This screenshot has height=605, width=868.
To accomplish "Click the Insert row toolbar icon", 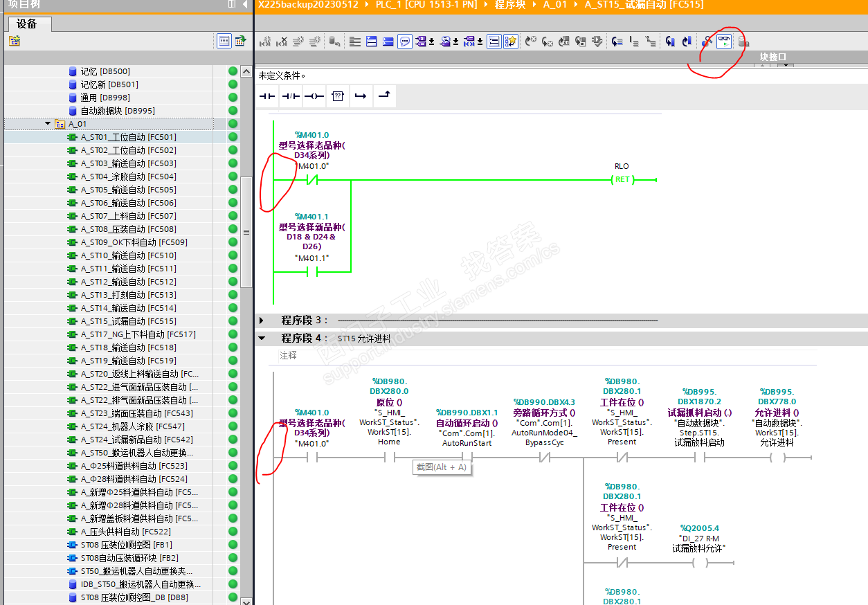I will tap(298, 42).
